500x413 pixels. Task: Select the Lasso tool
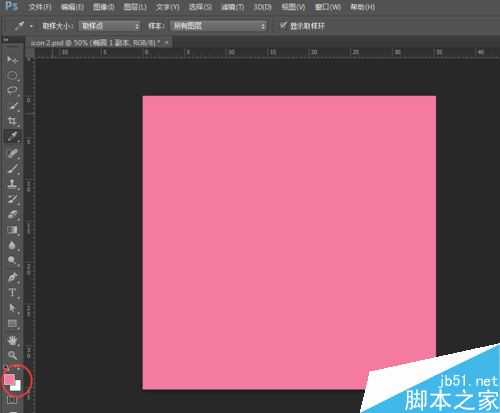click(x=12, y=91)
